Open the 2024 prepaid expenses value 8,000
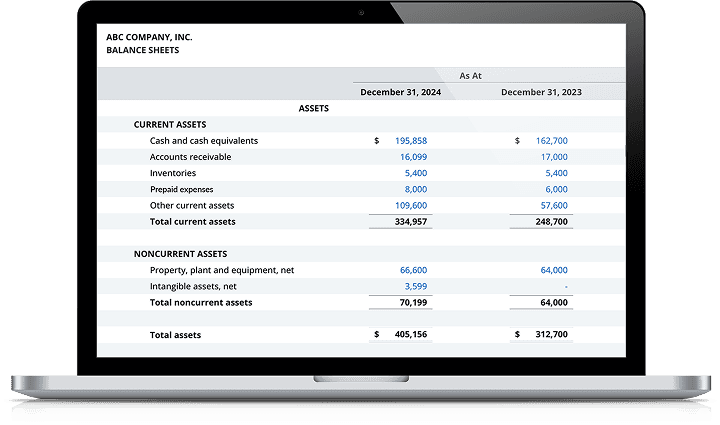This screenshot has width=720, height=425. coord(415,189)
